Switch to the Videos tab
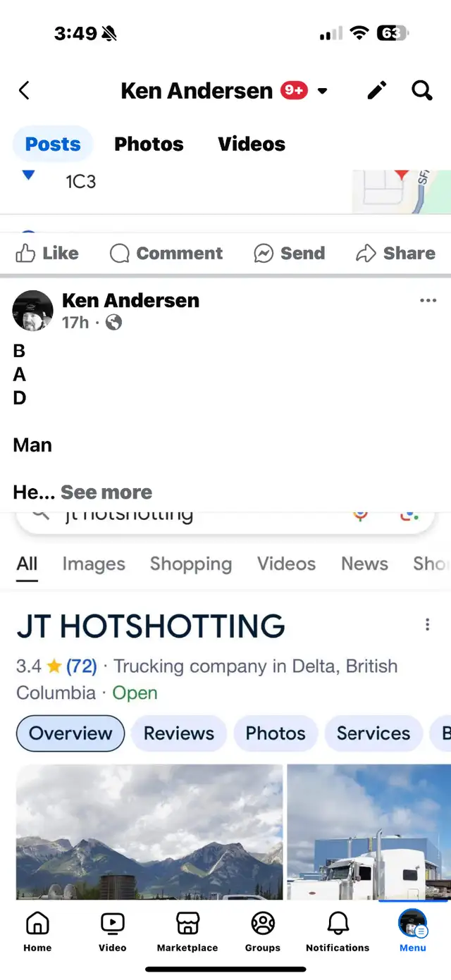The image size is (451, 980). tap(252, 144)
